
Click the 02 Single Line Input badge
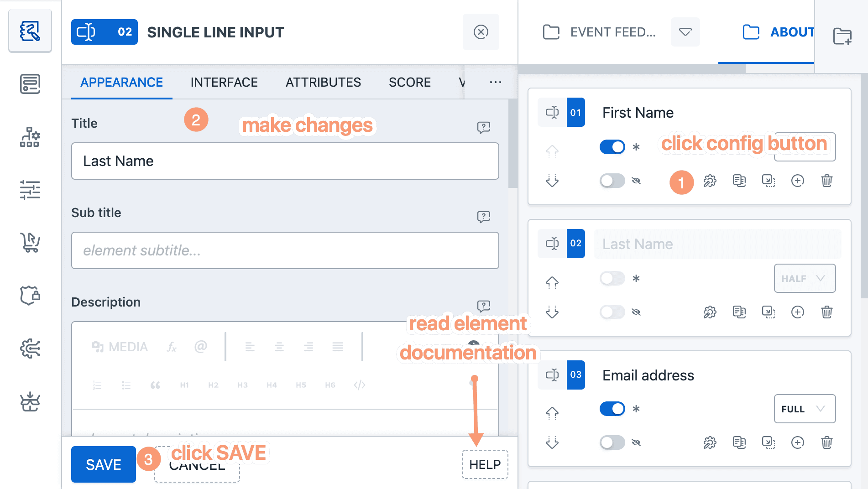tap(105, 32)
